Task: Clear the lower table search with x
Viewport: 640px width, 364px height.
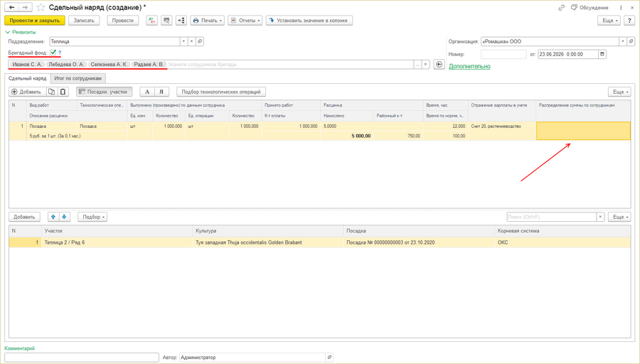Action: pos(600,217)
